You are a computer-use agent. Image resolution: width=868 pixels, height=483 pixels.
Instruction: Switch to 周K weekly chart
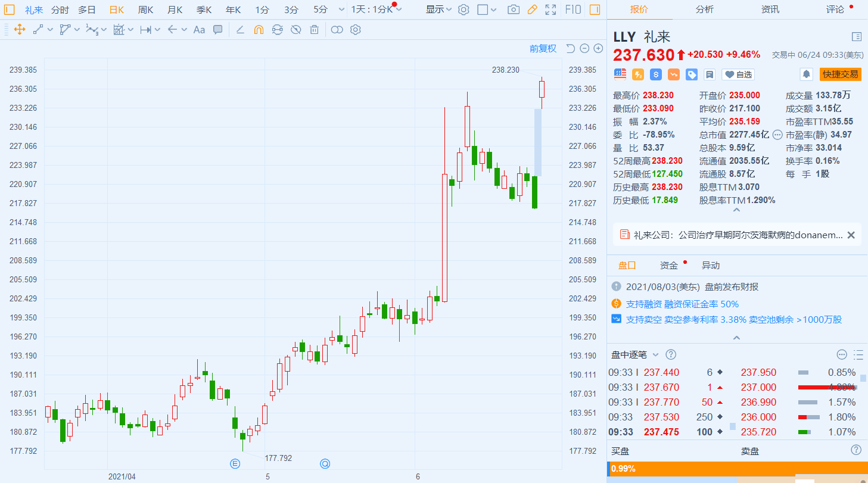tap(145, 10)
